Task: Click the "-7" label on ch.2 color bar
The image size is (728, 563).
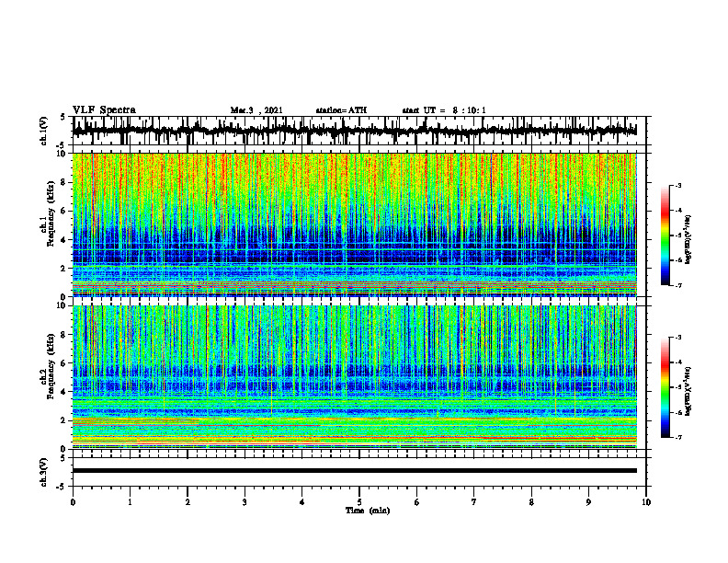Action: point(678,438)
